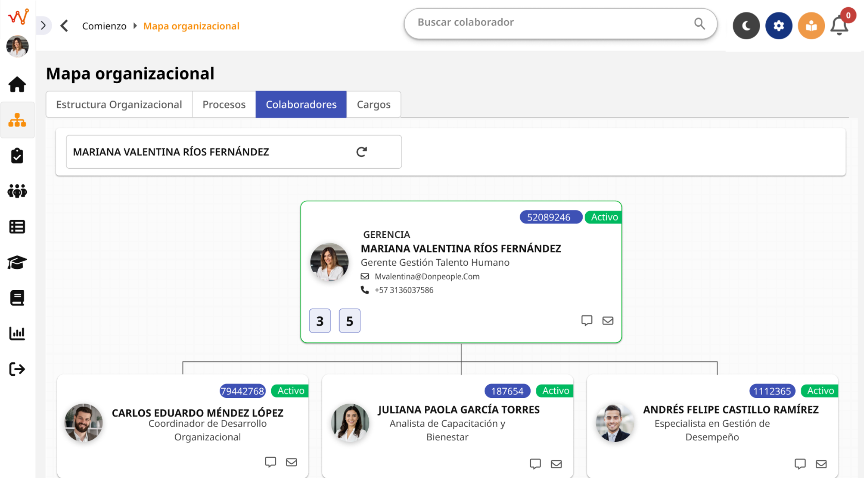Send email to Carlos Eduardo Méndez López
This screenshot has width=868, height=478.
291,462
